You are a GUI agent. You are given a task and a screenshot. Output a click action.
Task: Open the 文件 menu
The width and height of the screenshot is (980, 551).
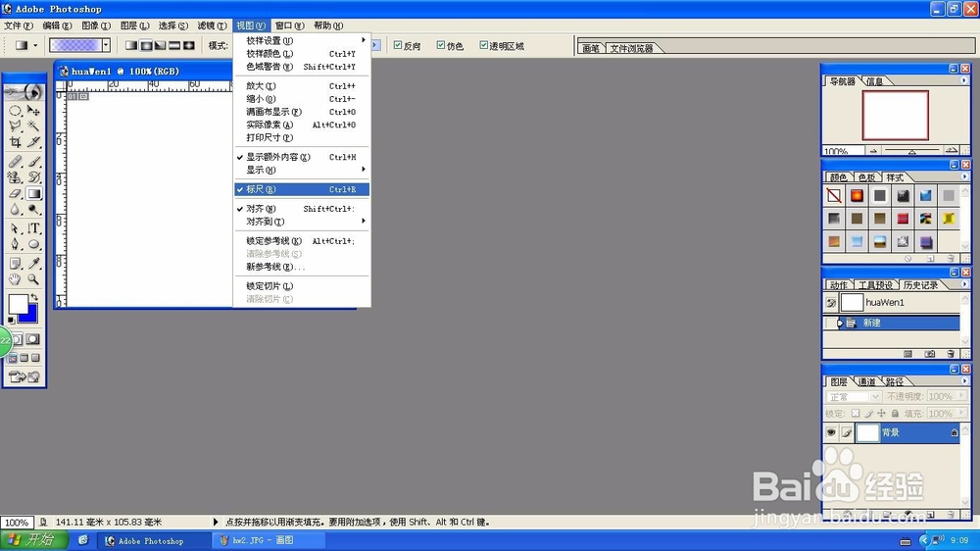click(18, 25)
